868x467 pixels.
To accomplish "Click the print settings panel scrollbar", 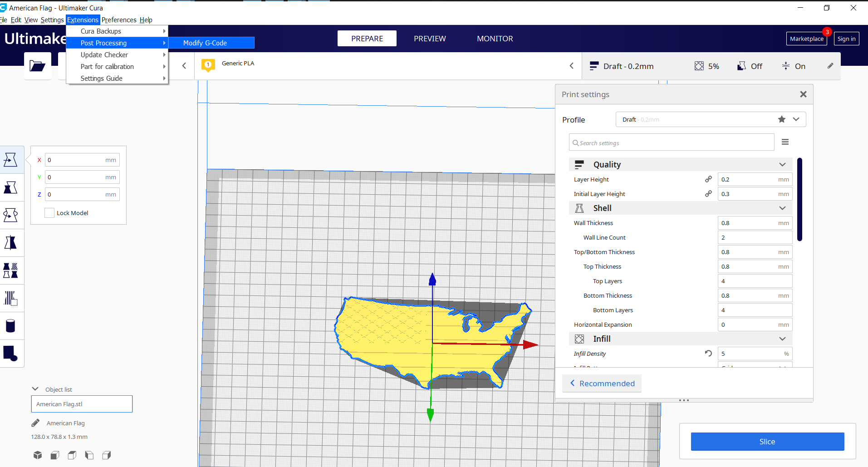I will 799,199.
